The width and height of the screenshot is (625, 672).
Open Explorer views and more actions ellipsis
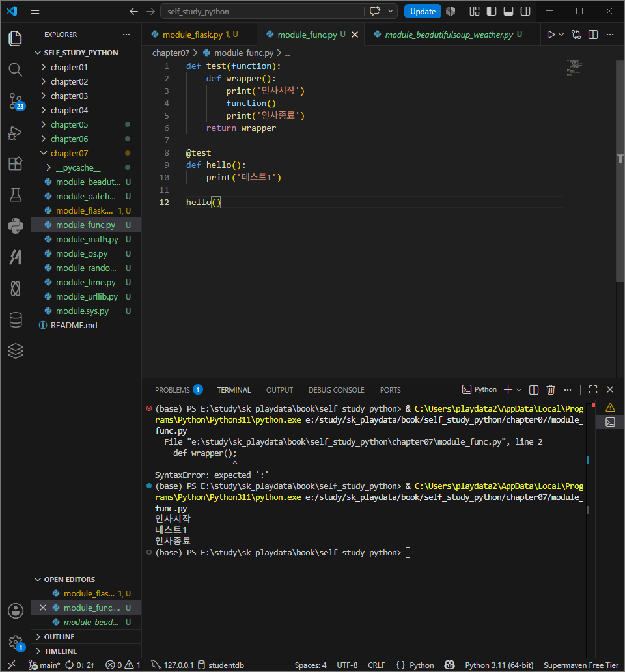pos(126,35)
